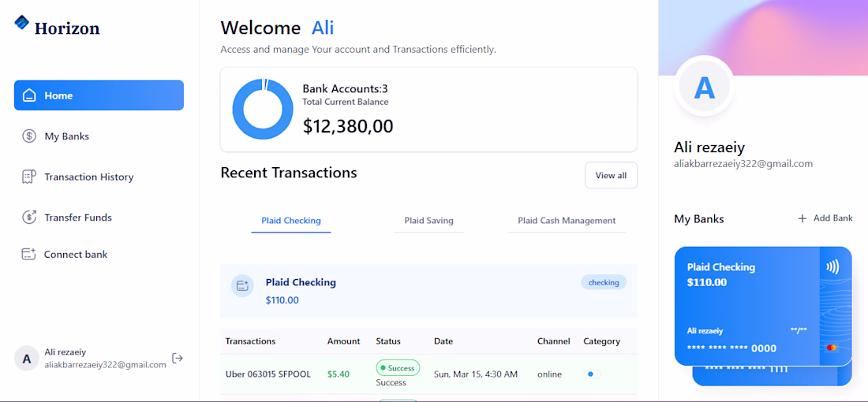Click the large A profile avatar
Viewport: 868px width, 402px height.
pyautogui.click(x=705, y=87)
